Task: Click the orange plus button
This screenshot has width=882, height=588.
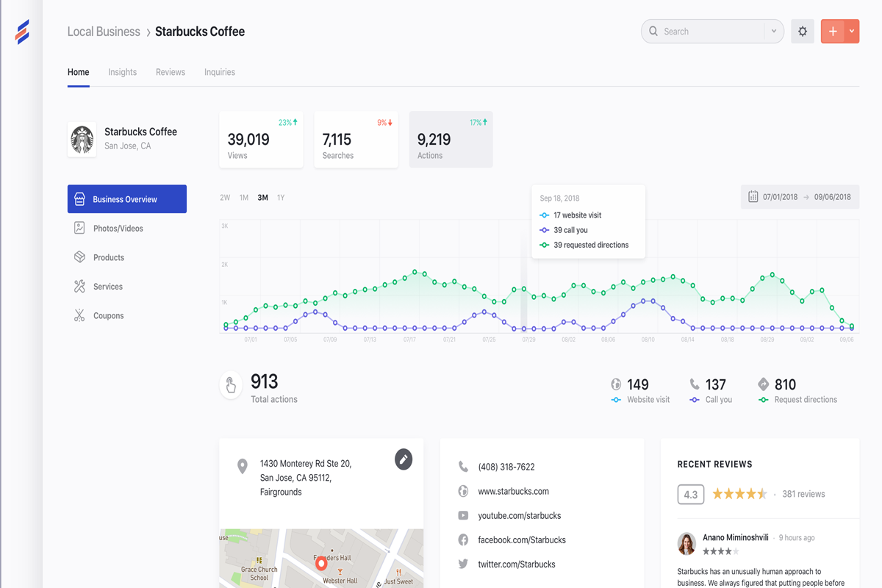Action: point(833,32)
